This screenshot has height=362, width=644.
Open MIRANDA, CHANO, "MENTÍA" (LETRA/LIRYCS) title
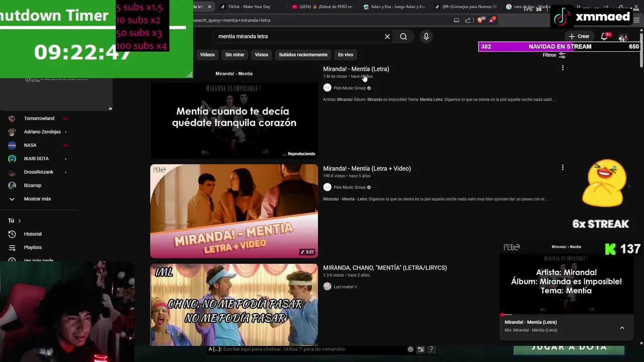pos(385,267)
